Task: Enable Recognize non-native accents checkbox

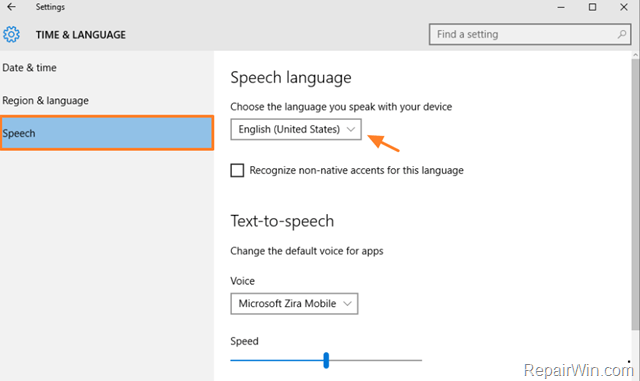Action: point(237,170)
